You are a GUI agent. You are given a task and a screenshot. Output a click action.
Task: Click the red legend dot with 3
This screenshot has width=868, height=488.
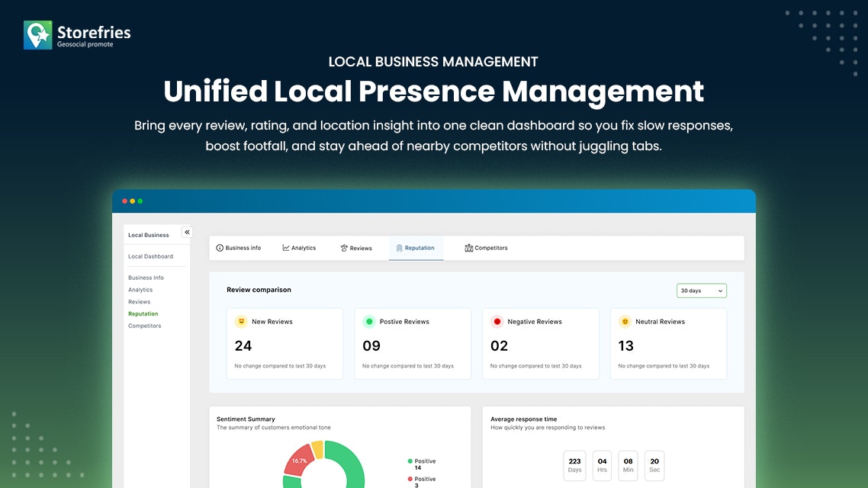(x=410, y=479)
